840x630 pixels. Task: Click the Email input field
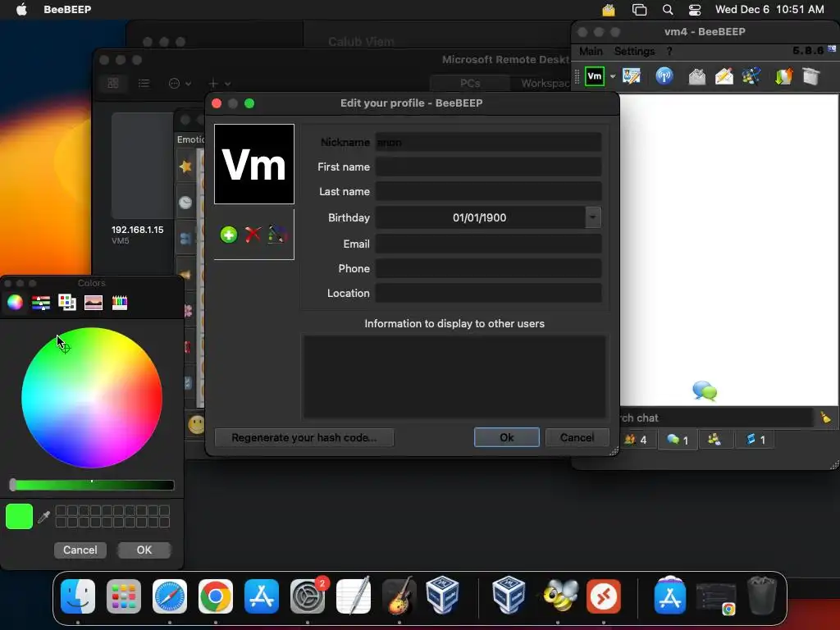[x=488, y=244]
